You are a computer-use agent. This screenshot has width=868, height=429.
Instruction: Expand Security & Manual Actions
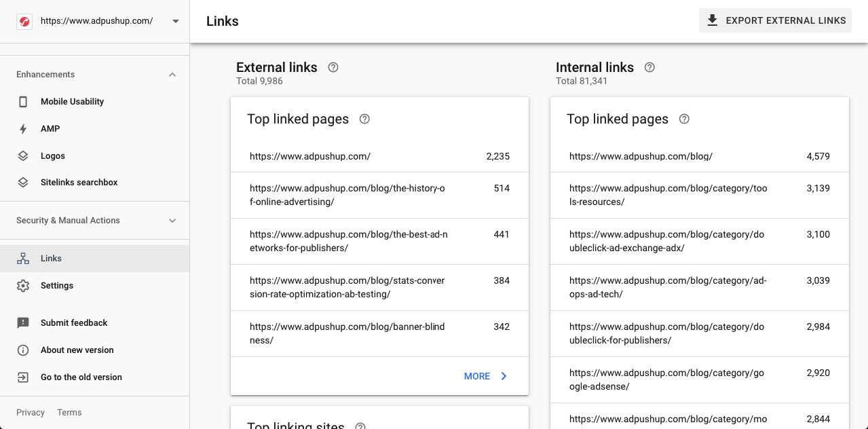[172, 220]
